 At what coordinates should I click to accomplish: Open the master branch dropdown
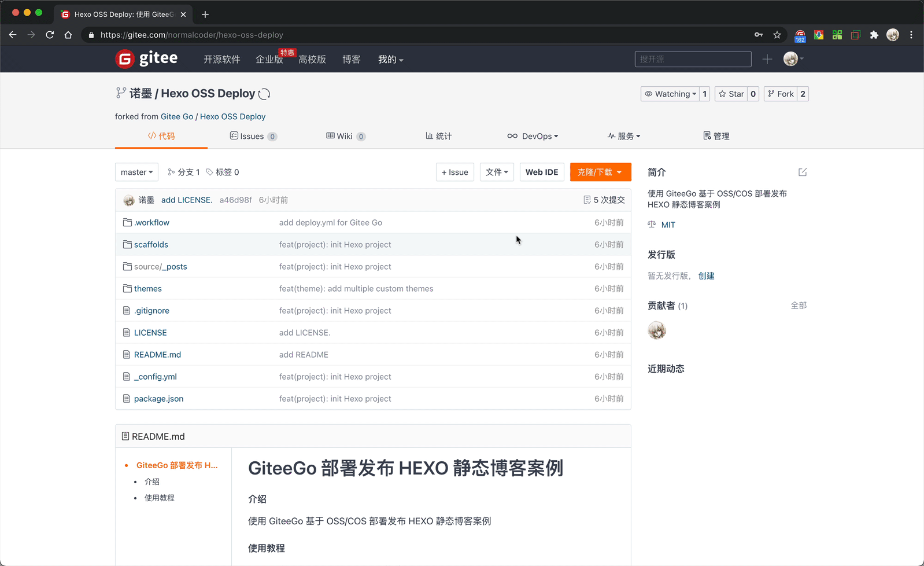click(x=136, y=172)
